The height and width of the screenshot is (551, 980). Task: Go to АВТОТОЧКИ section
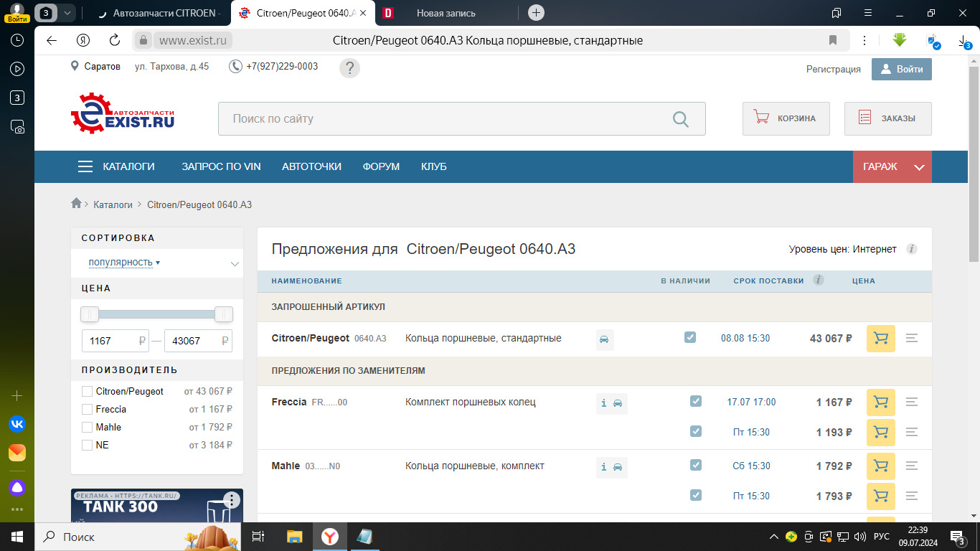(311, 166)
